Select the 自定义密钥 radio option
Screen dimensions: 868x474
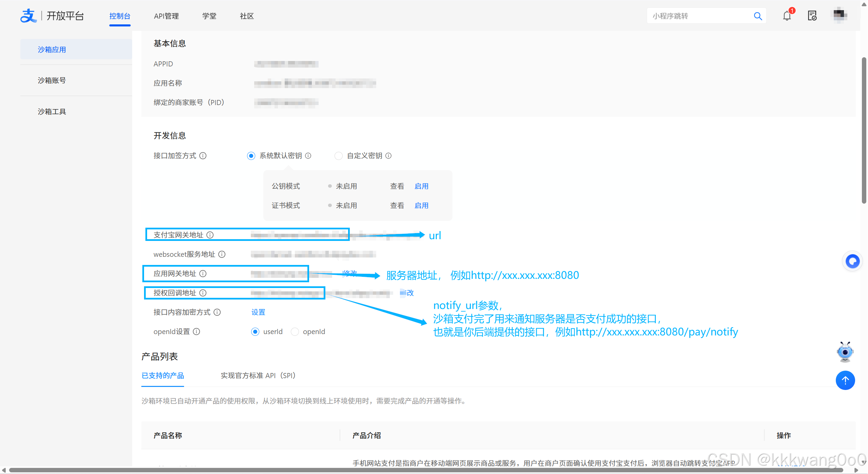pos(338,156)
